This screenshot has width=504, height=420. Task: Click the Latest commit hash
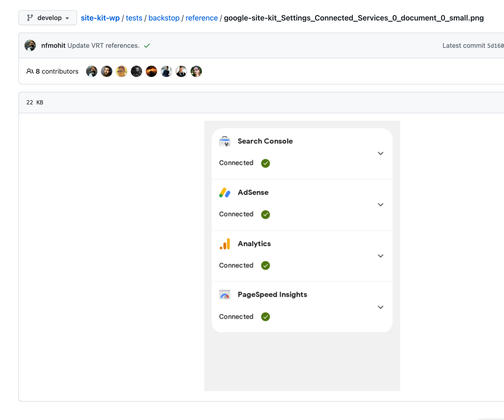pyautogui.click(x=495, y=46)
